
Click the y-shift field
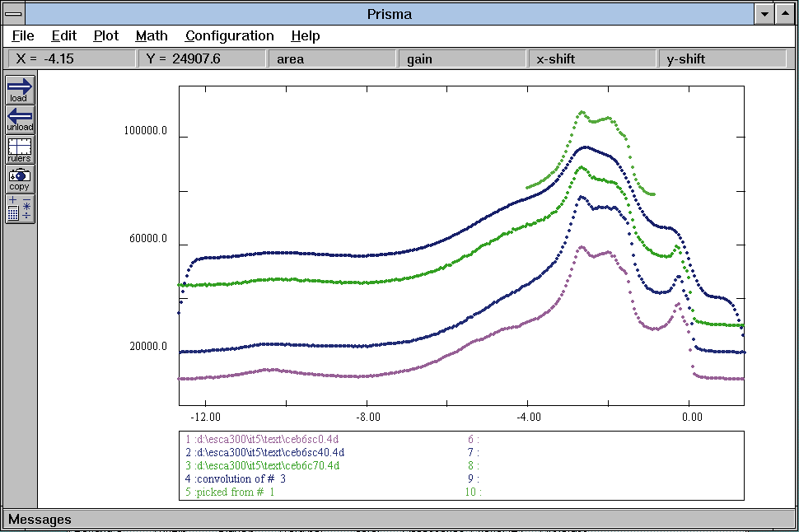722,58
